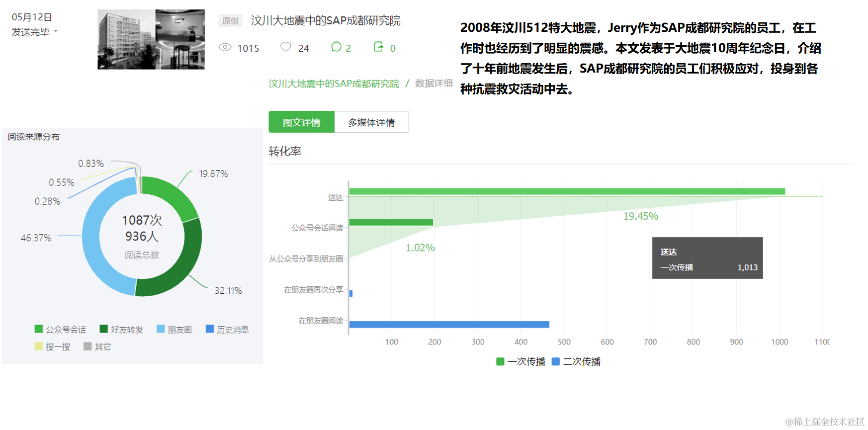The width and height of the screenshot is (868, 430).
Task: Click the comment count 2
Action: 348,48
